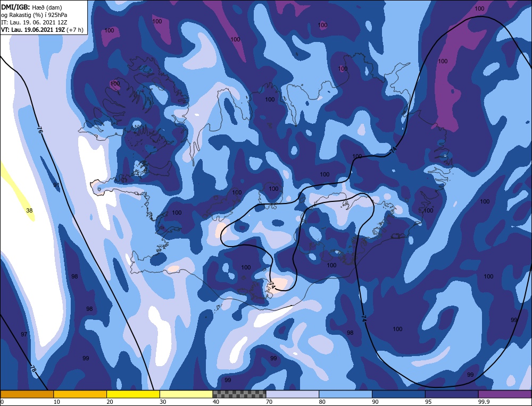
Task: Click the '90' tick label on the legend
Action: point(375,402)
